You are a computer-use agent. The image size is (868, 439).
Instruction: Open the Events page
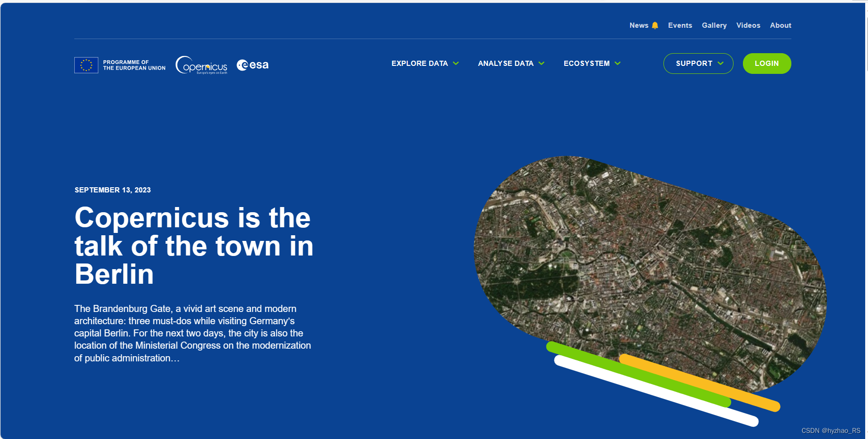coord(680,25)
